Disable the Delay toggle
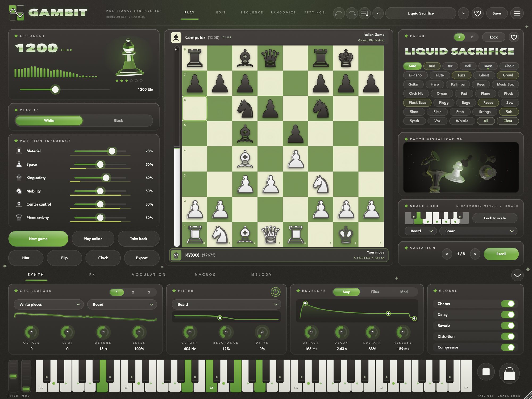532x399 pixels. [508, 315]
